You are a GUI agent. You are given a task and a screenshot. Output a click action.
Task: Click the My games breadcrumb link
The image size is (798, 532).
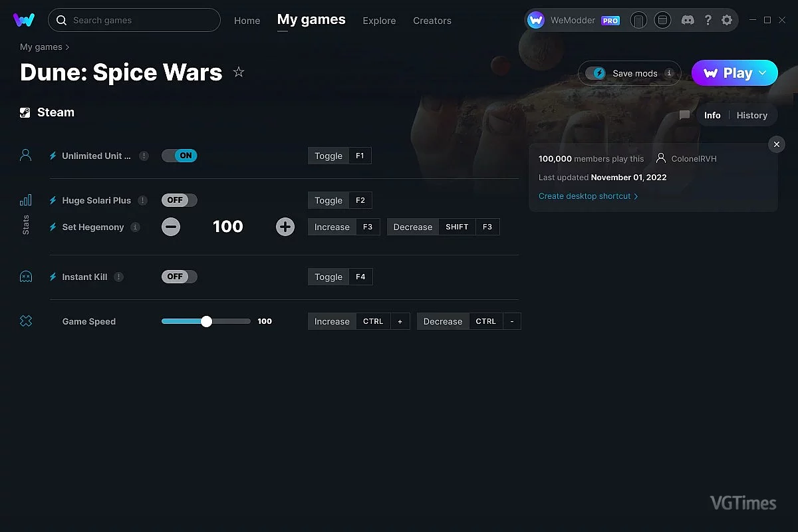click(x=41, y=47)
